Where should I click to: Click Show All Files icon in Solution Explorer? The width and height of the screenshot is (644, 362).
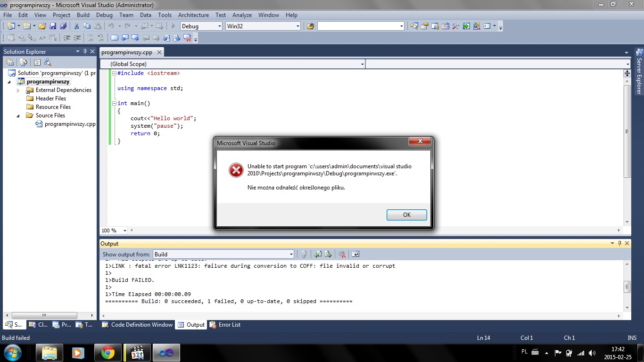[23, 62]
